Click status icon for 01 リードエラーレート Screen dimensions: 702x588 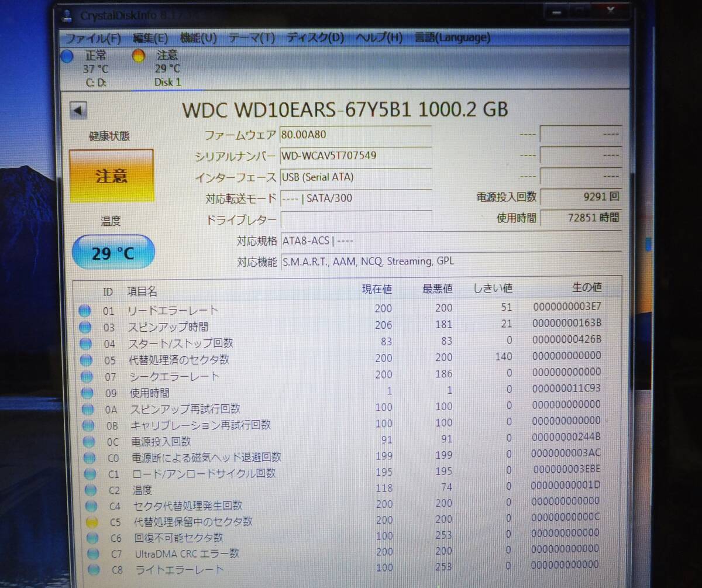[x=85, y=311]
